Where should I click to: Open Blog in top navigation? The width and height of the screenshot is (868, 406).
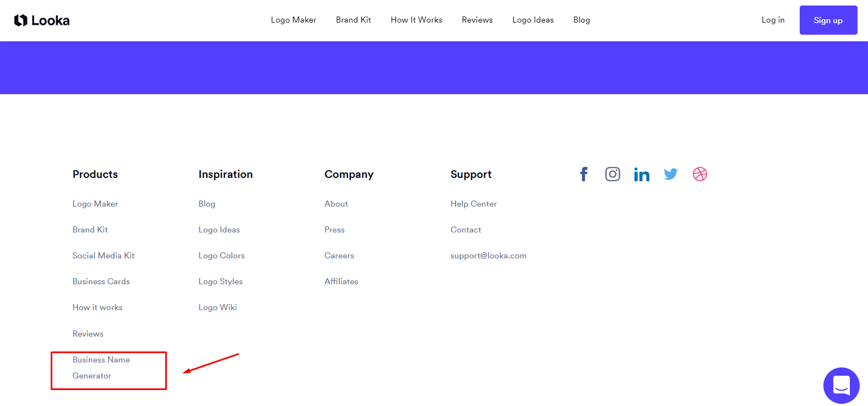click(x=582, y=20)
